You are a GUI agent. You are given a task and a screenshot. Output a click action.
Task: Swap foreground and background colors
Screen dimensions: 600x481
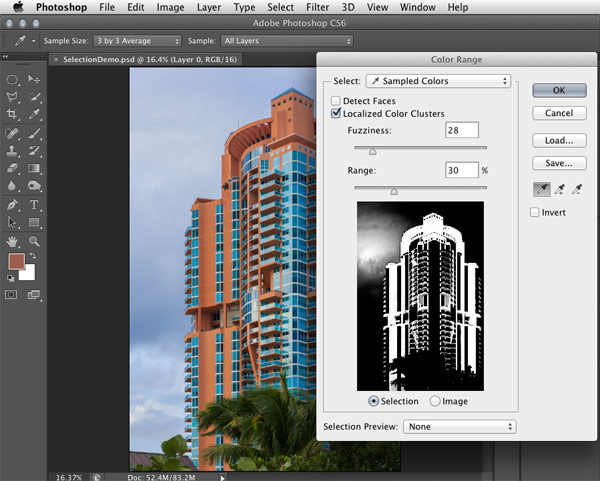(x=33, y=256)
